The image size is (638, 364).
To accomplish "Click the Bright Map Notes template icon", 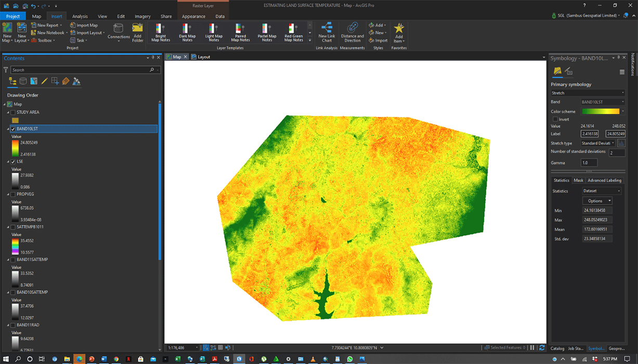I will tap(161, 29).
